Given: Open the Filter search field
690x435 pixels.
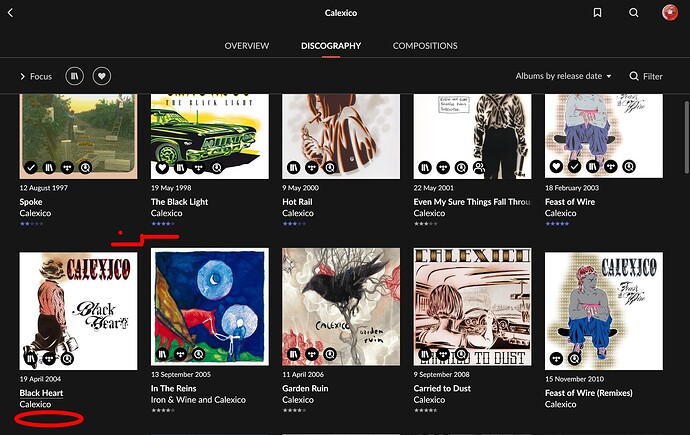Looking at the screenshot, I should [646, 77].
